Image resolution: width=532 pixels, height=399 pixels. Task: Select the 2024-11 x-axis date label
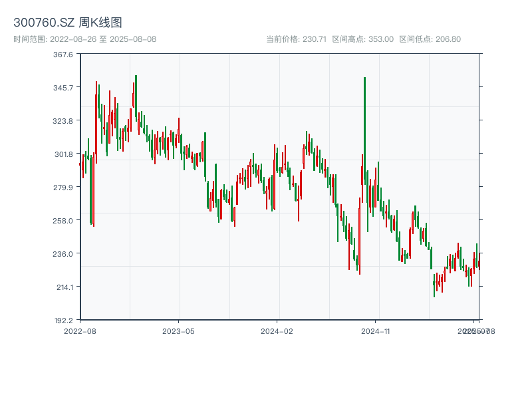(376, 331)
